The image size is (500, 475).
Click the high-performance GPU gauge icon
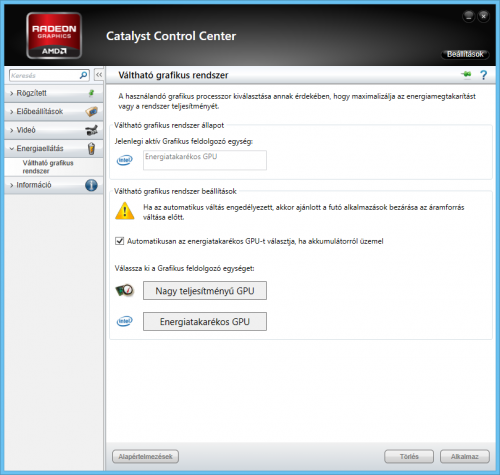(125, 290)
